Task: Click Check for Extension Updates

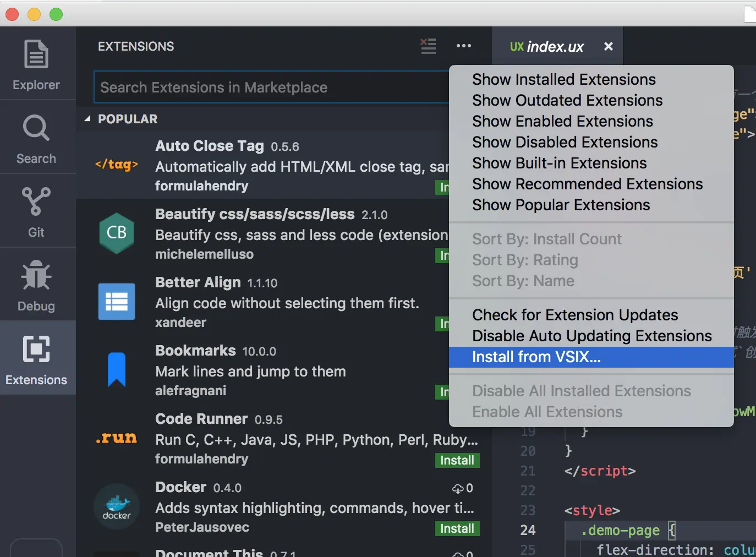Action: pyautogui.click(x=575, y=315)
